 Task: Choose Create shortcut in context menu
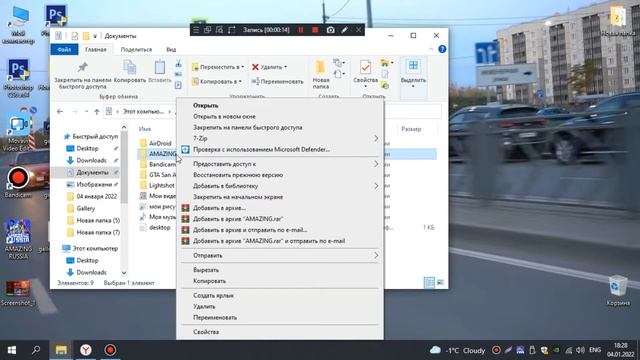pyautogui.click(x=280, y=295)
